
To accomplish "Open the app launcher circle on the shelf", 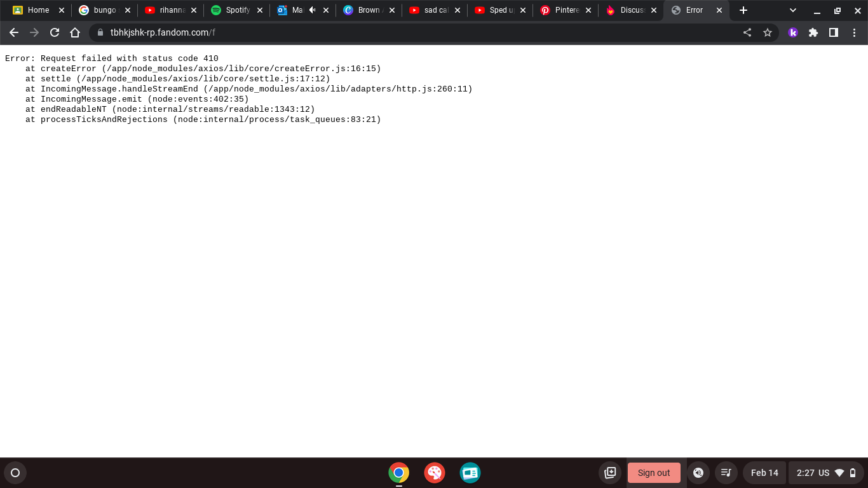I will 15,473.
